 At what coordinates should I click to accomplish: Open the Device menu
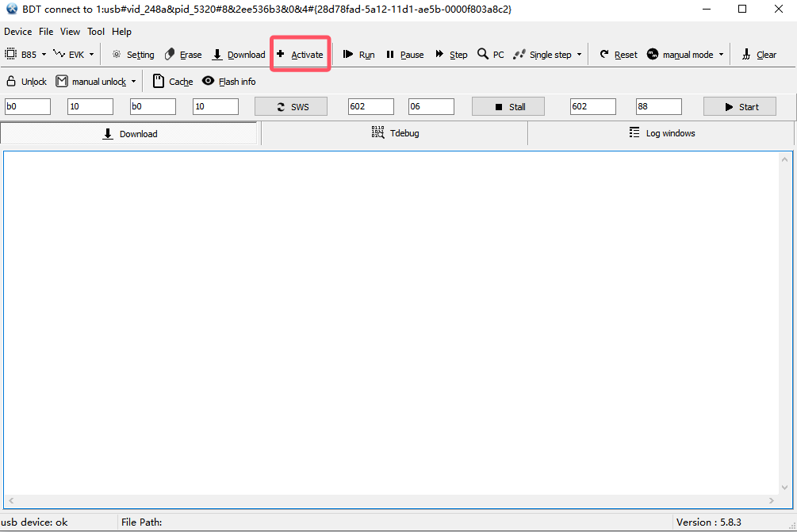[x=17, y=32]
